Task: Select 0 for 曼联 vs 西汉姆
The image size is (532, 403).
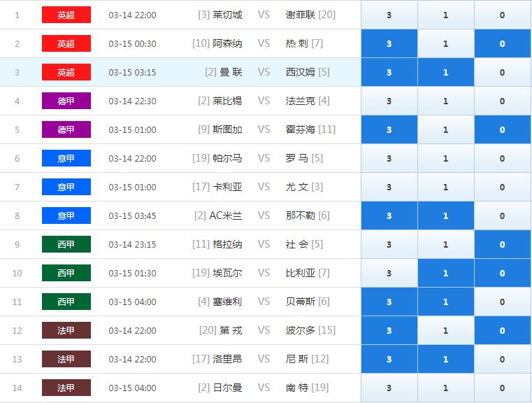Action: click(503, 72)
